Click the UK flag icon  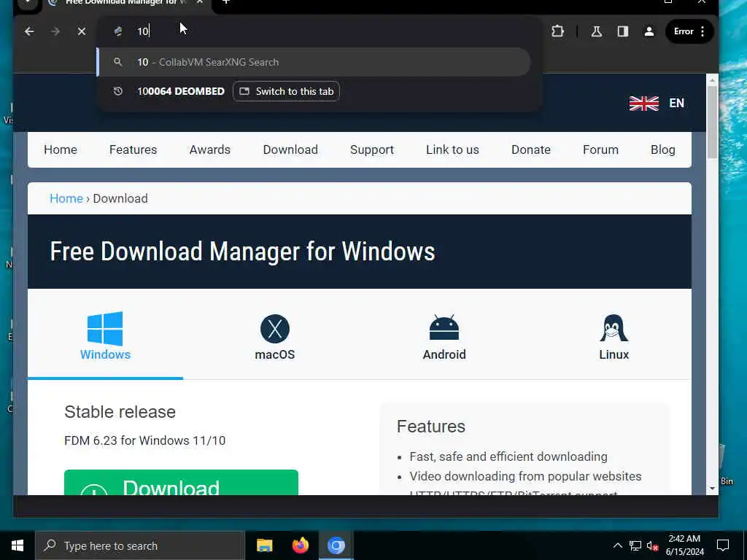tap(643, 103)
